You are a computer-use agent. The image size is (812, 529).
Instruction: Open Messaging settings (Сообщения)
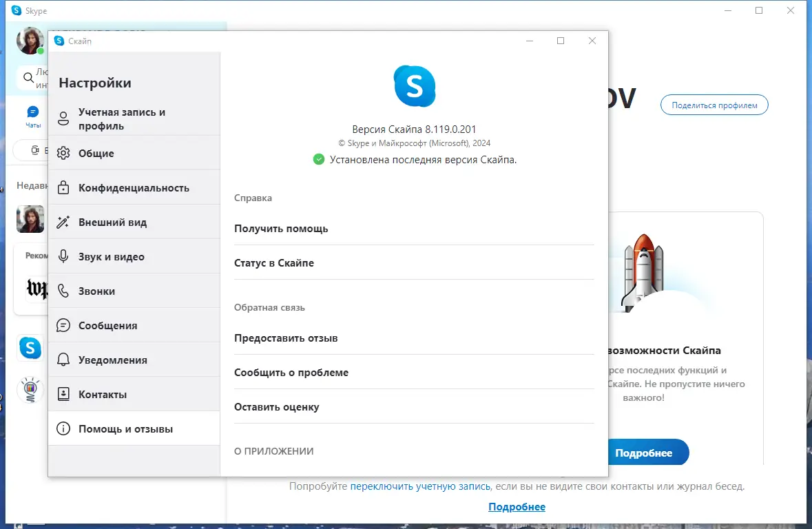(134, 325)
